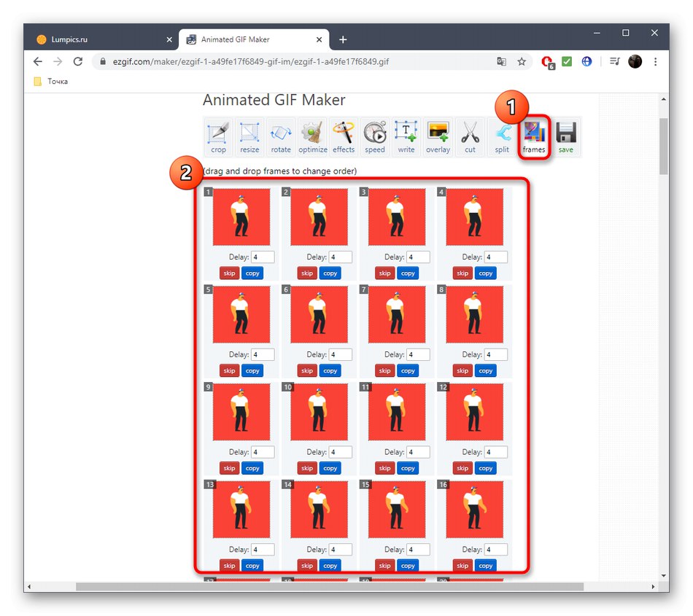Focus the Delay input of frame 11

pos(418,452)
